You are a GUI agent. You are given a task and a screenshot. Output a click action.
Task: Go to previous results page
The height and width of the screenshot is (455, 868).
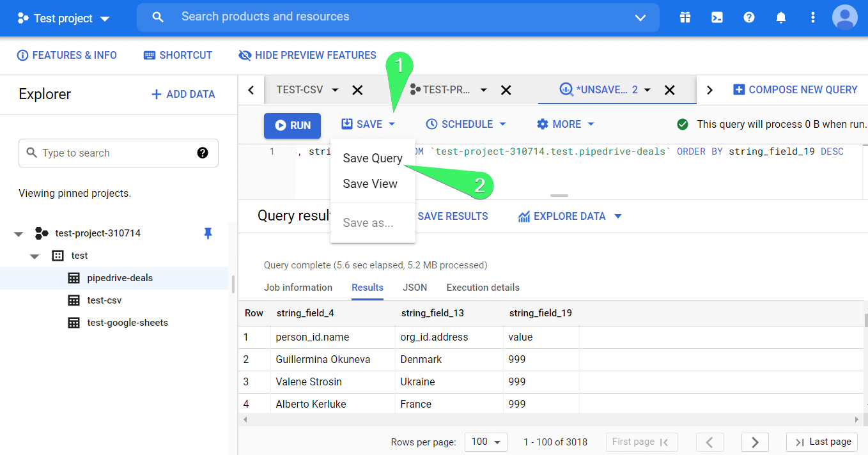(710, 442)
